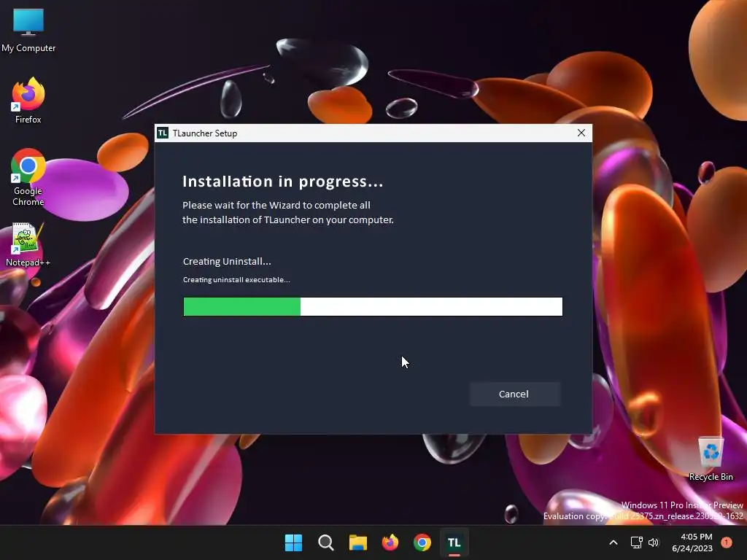Open the My Computer desktop icon
The height and width of the screenshot is (560, 747).
coord(28,31)
